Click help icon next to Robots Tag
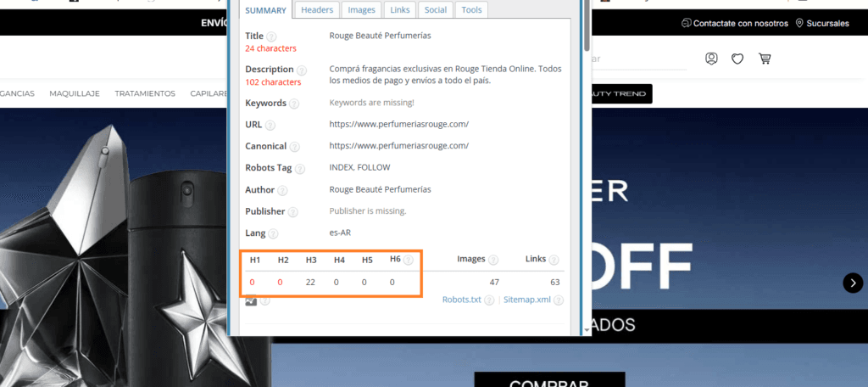Image resolution: width=868 pixels, height=387 pixels. [x=299, y=169]
